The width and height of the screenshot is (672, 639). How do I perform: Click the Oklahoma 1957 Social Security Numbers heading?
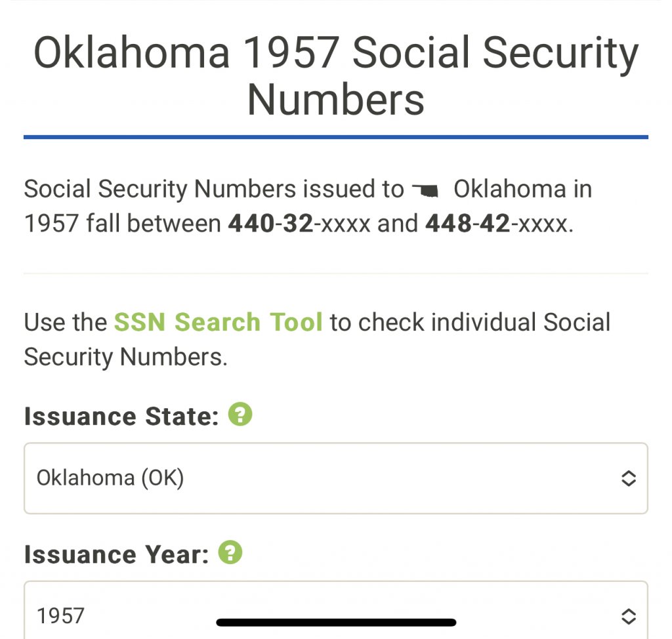pyautogui.click(x=335, y=75)
